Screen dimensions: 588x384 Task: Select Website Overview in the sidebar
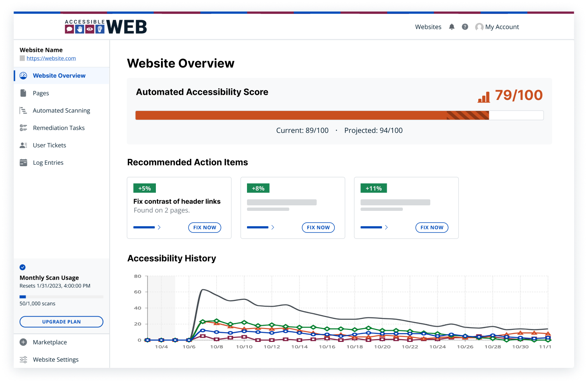[59, 75]
